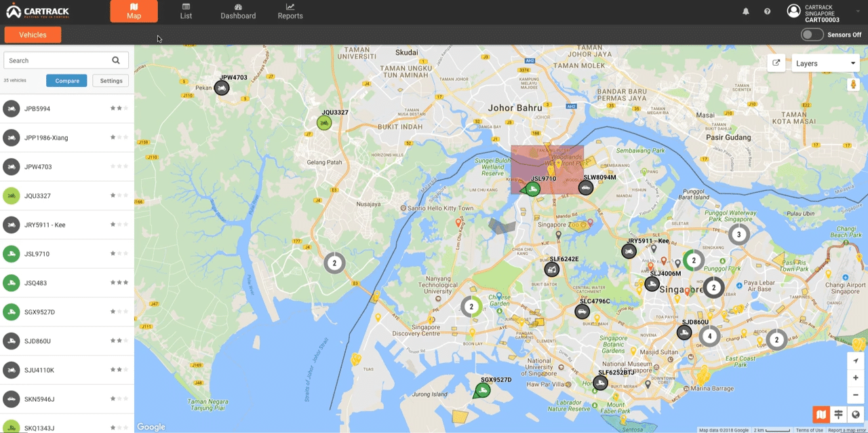Enable the Sensors toggle
868x433 pixels.
pos(812,34)
